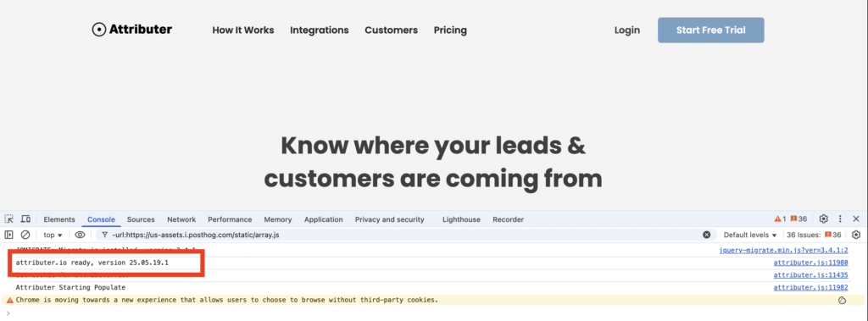
Task: Click the Pricing navigation link
Action: tap(450, 30)
